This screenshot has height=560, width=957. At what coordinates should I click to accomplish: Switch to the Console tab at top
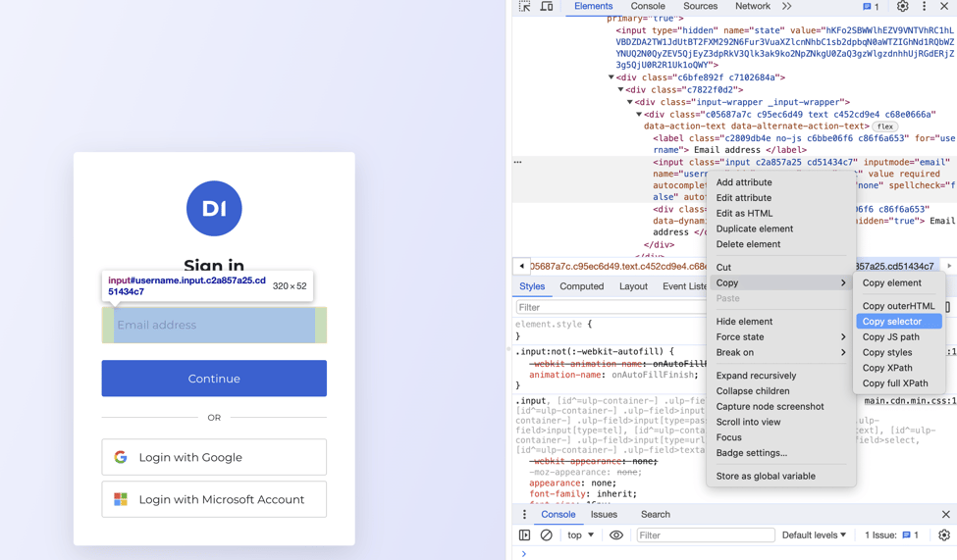tap(648, 6)
